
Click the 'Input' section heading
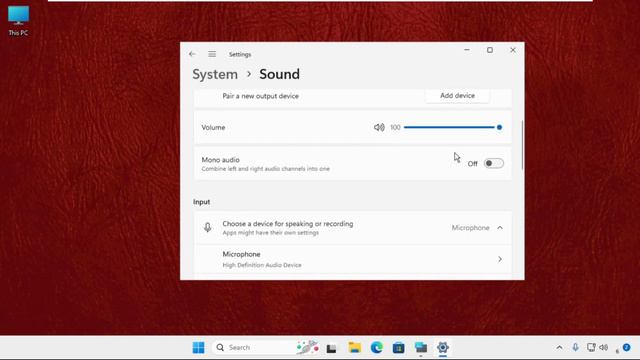pos(202,202)
